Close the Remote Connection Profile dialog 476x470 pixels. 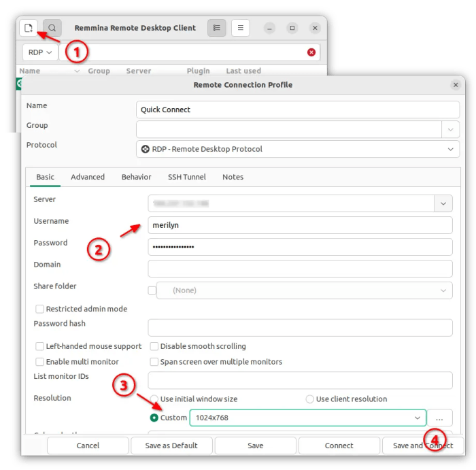coord(456,85)
